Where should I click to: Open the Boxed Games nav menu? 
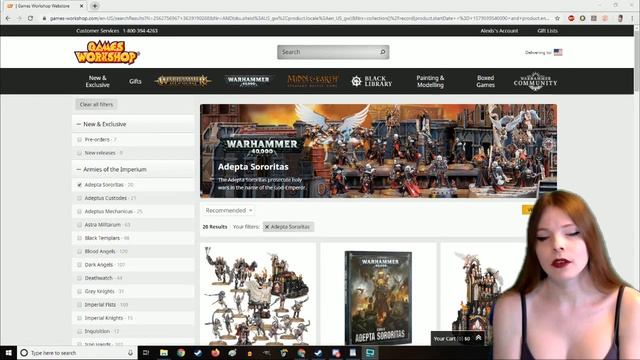point(485,81)
